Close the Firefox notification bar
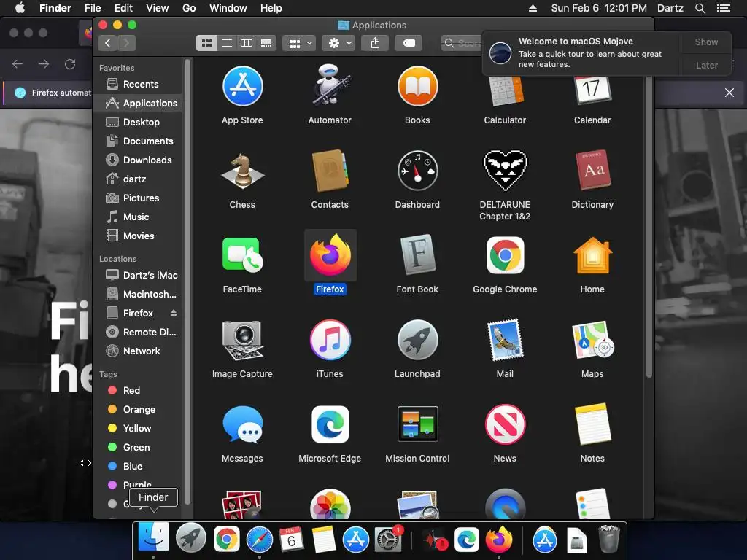The width and height of the screenshot is (747, 560). tap(729, 93)
